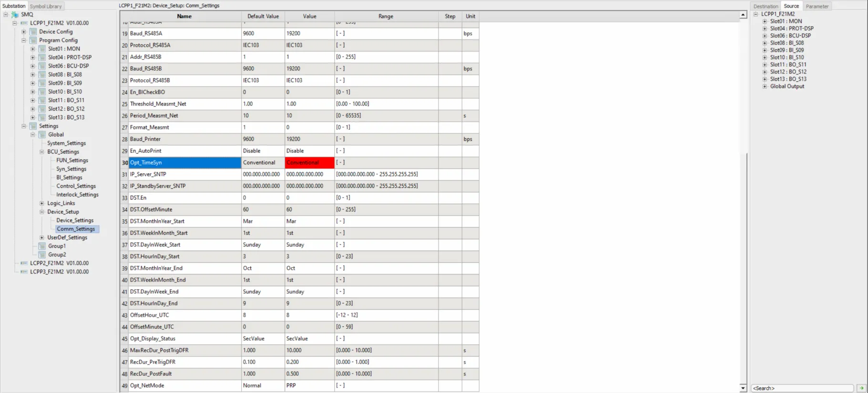Click the green search go arrow icon
The image size is (868, 393).
click(x=861, y=388)
